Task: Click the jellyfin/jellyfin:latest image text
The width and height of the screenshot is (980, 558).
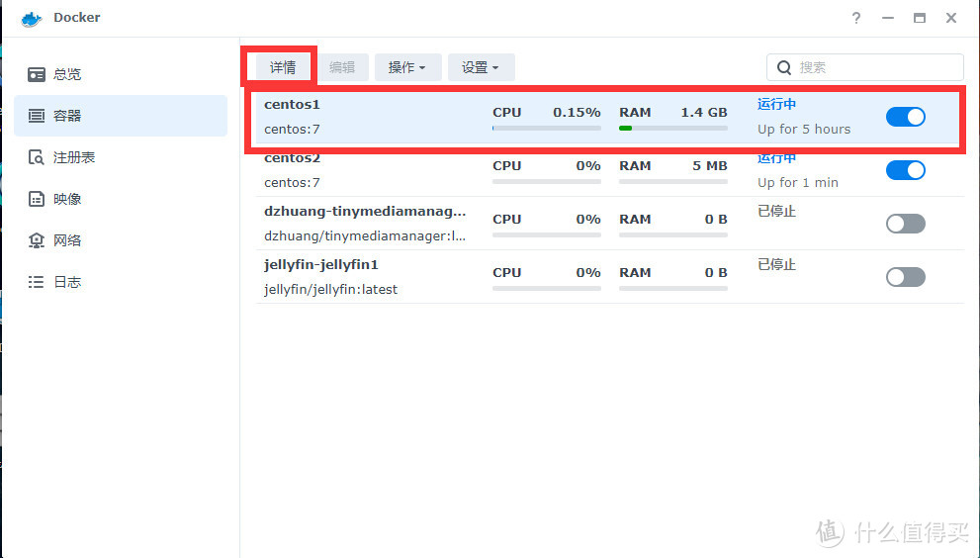Action: tap(330, 290)
